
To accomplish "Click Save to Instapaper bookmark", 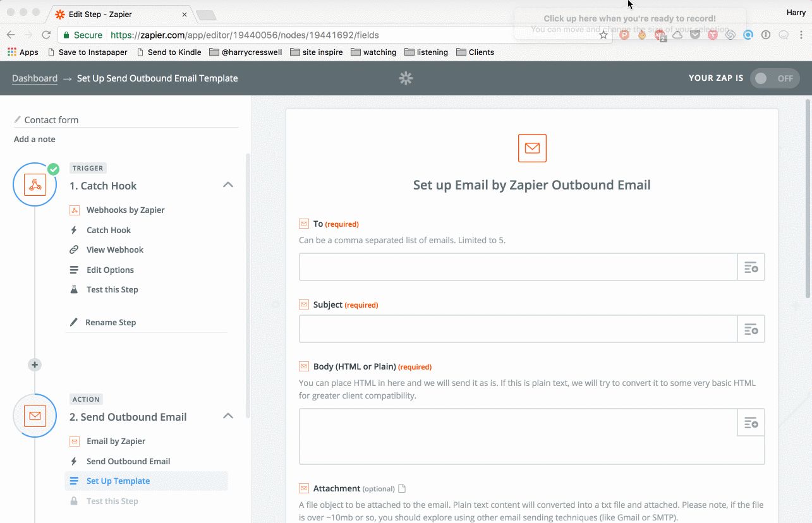I will pyautogui.click(x=88, y=52).
